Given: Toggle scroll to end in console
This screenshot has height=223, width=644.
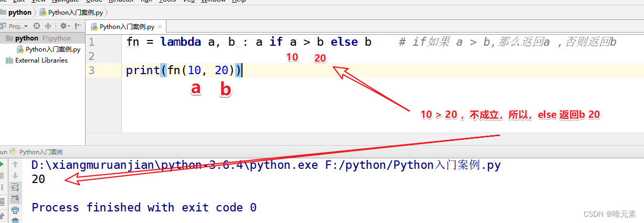Looking at the screenshot, I should pyautogui.click(x=15, y=199).
